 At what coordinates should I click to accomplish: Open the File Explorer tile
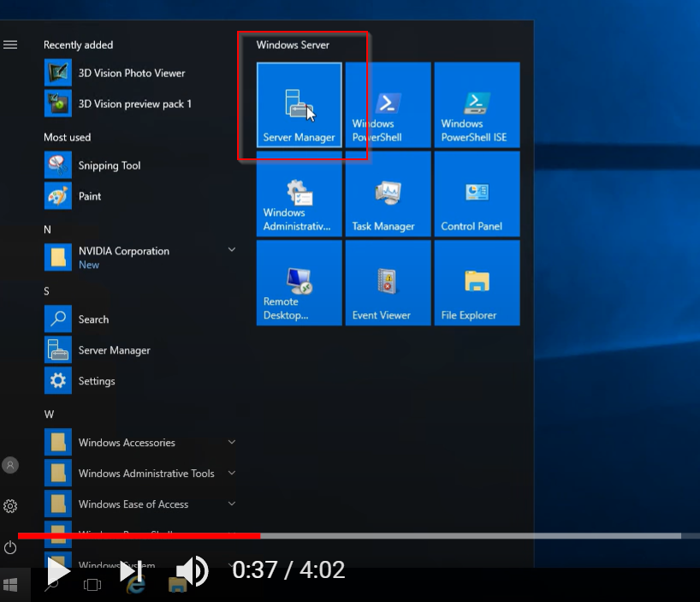tap(477, 283)
